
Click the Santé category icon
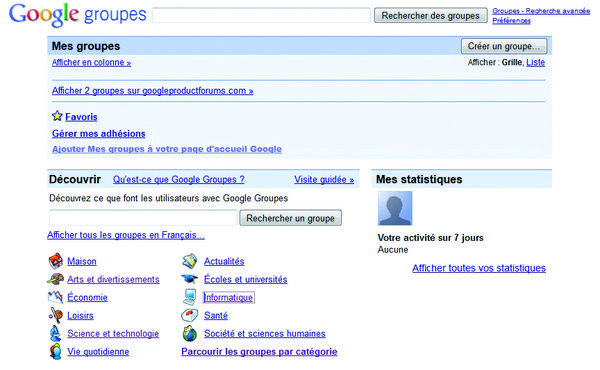tap(190, 315)
